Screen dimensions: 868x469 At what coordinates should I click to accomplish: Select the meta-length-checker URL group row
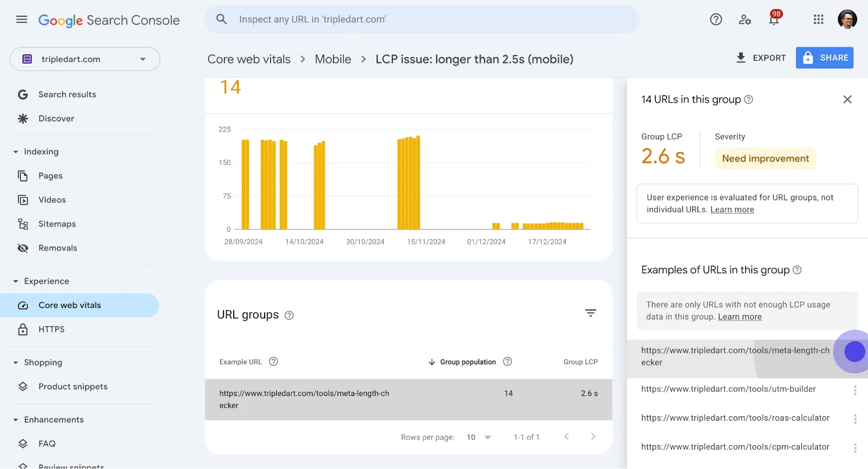click(x=409, y=400)
